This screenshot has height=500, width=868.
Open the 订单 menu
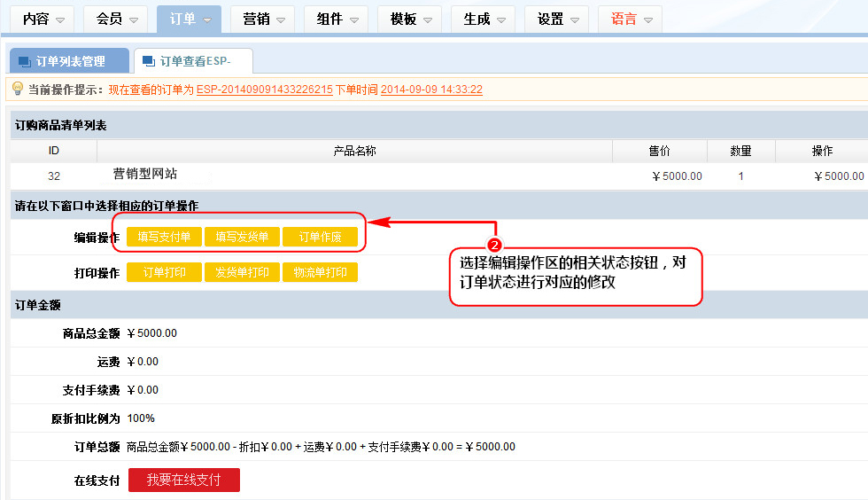point(190,19)
